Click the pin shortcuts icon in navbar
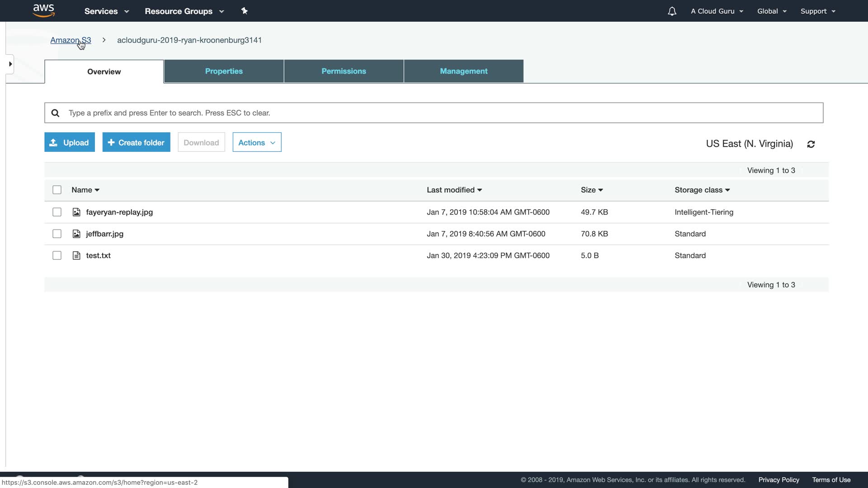This screenshot has width=868, height=488. 244,11
